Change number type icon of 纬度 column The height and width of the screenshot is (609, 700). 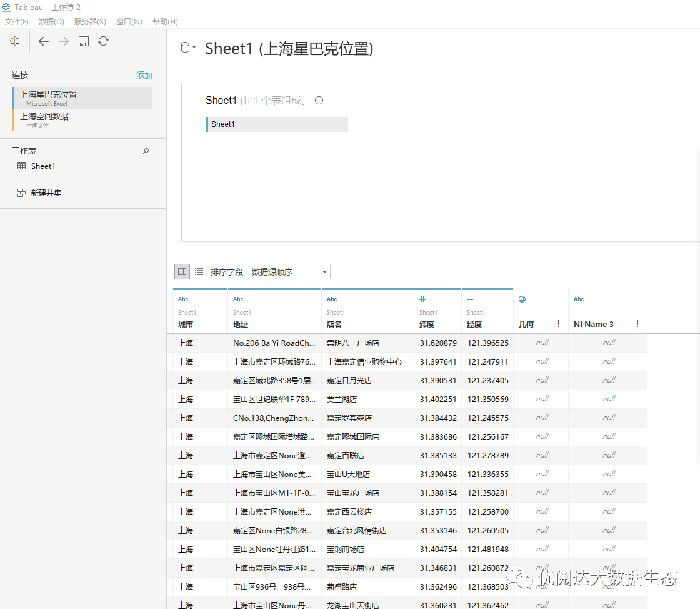(422, 299)
